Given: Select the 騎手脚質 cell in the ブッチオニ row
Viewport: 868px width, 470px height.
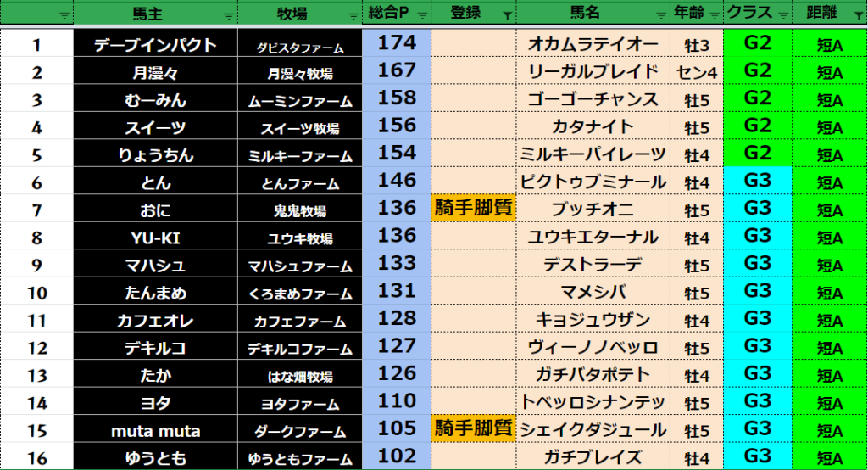Looking at the screenshot, I should click(x=474, y=208).
